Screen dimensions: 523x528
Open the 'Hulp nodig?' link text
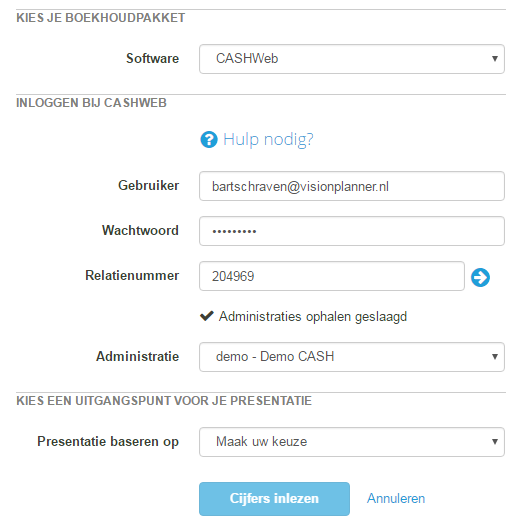coord(268,140)
